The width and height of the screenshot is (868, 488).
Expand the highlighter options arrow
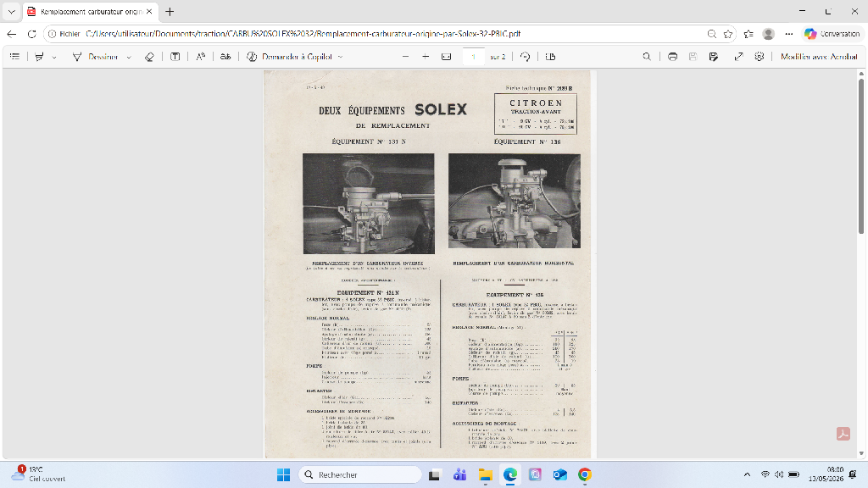click(x=53, y=57)
